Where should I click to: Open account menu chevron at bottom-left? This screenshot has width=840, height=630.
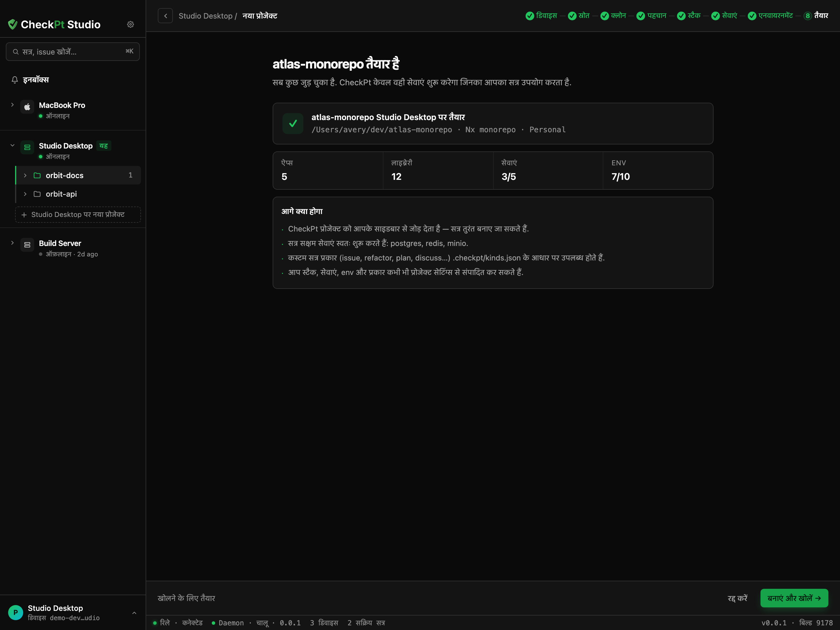134,613
